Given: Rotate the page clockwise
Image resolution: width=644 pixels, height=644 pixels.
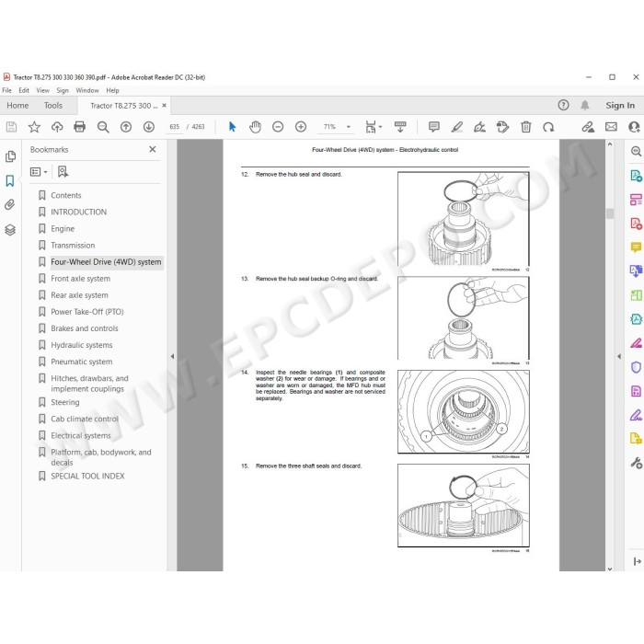Looking at the screenshot, I should click(548, 127).
